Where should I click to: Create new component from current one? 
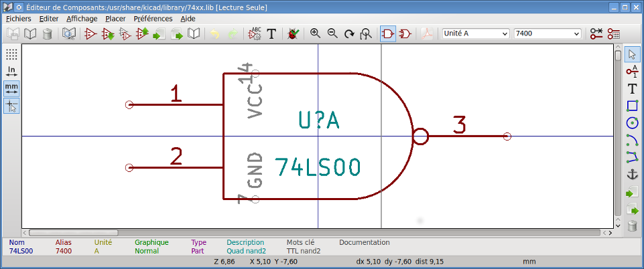(x=125, y=33)
